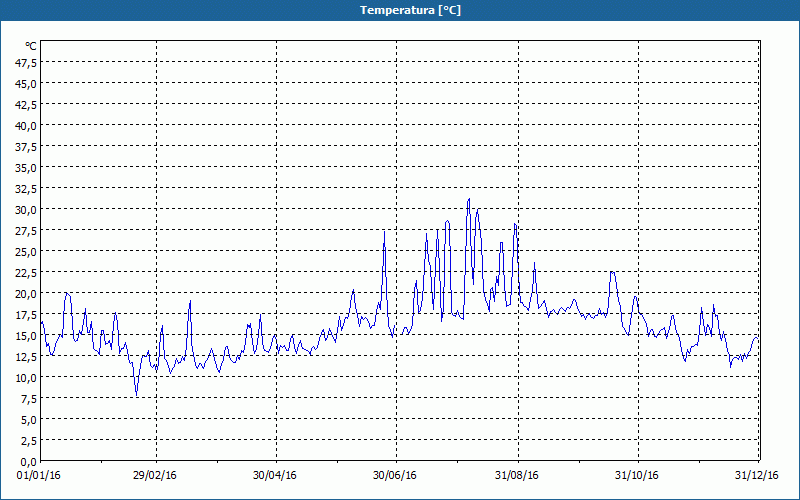This screenshot has height=500, width=800.
Task: Click the °C unit label on axis
Action: [x=31, y=46]
